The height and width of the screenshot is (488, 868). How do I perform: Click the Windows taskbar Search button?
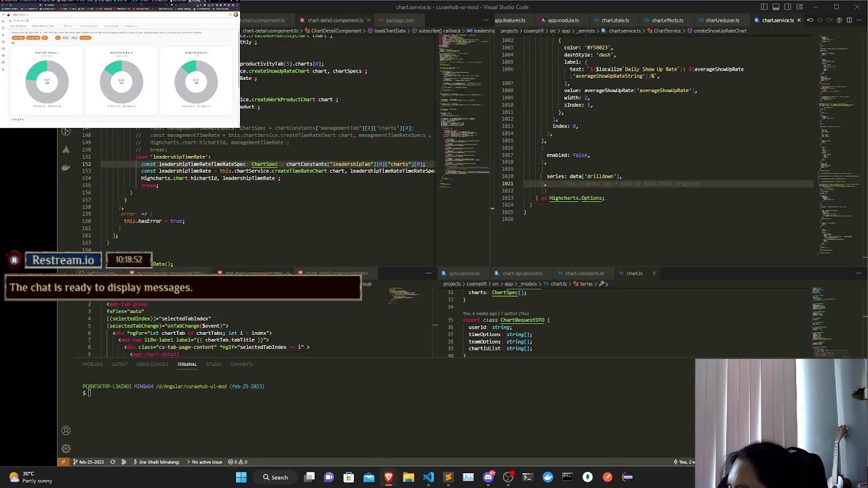click(x=275, y=477)
